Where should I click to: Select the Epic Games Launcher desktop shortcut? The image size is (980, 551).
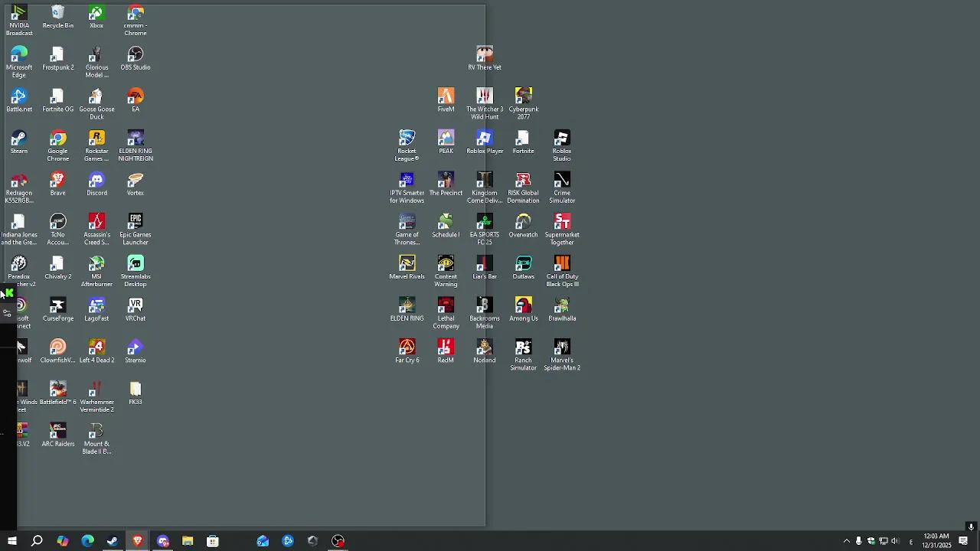136,230
